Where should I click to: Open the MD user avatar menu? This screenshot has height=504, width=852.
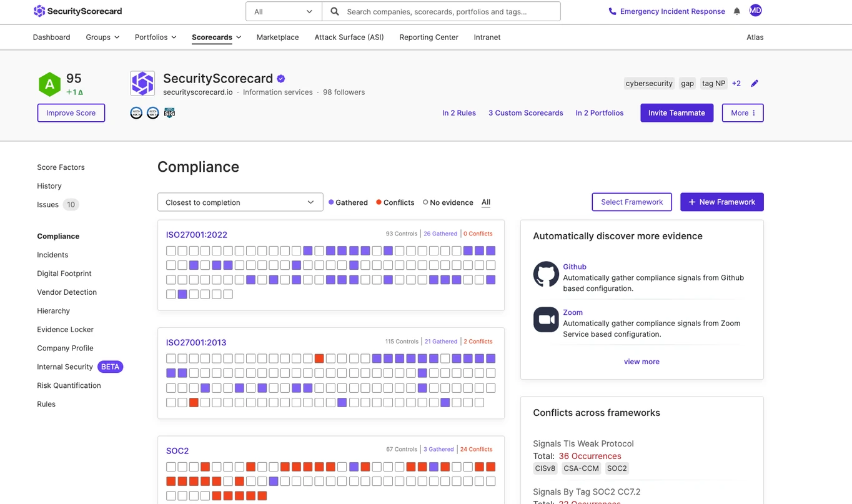(755, 10)
